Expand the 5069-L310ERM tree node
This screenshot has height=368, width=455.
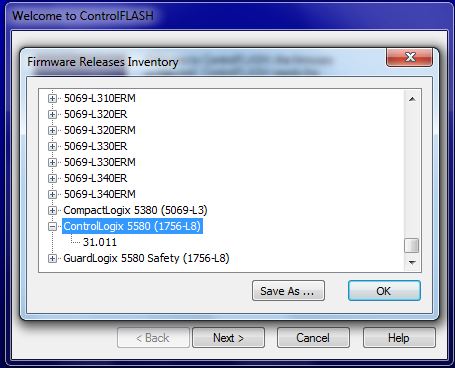pyautogui.click(x=52, y=98)
